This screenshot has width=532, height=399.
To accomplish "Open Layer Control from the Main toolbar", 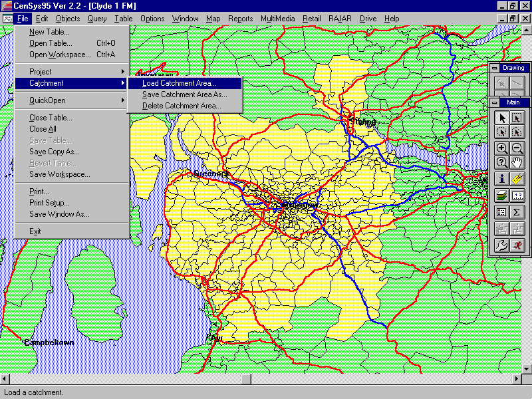I will coord(502,195).
